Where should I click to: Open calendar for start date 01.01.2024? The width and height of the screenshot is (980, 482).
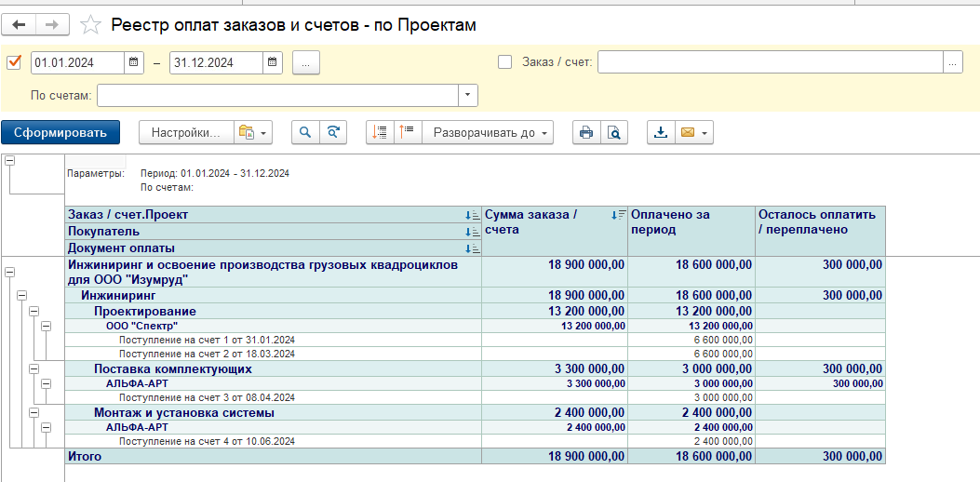pos(135,62)
